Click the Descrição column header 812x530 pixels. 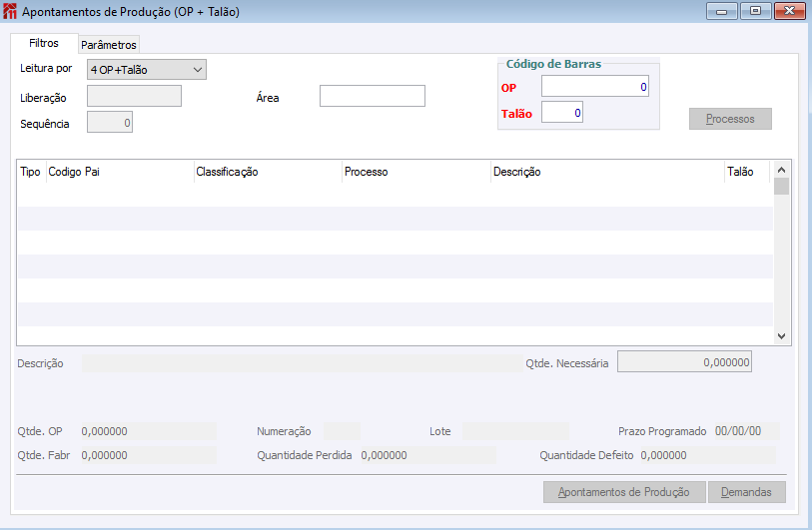point(607,172)
